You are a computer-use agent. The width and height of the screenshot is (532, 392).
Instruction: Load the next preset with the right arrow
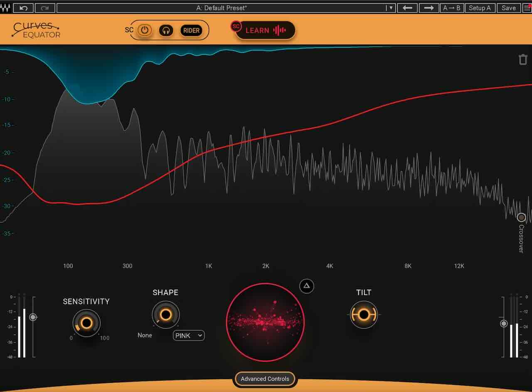429,8
